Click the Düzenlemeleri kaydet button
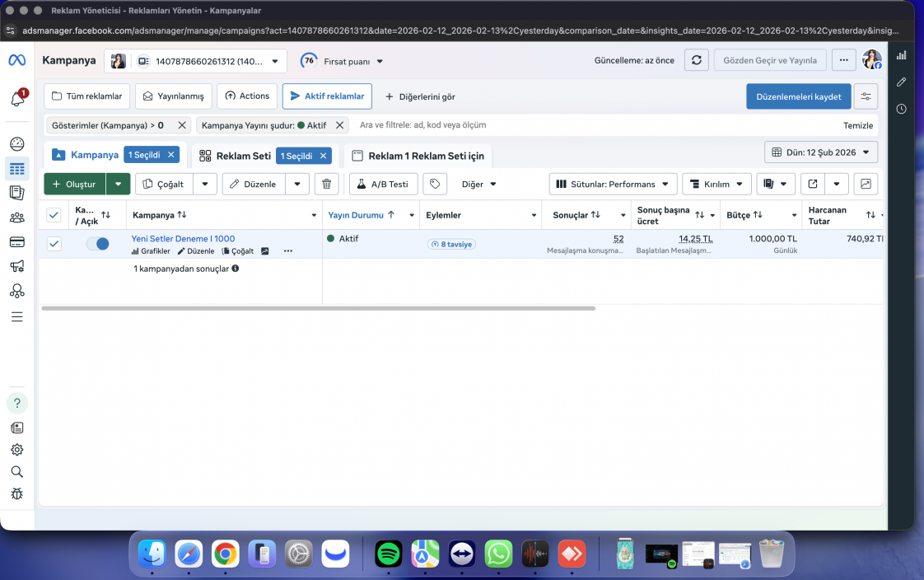 pyautogui.click(x=799, y=96)
